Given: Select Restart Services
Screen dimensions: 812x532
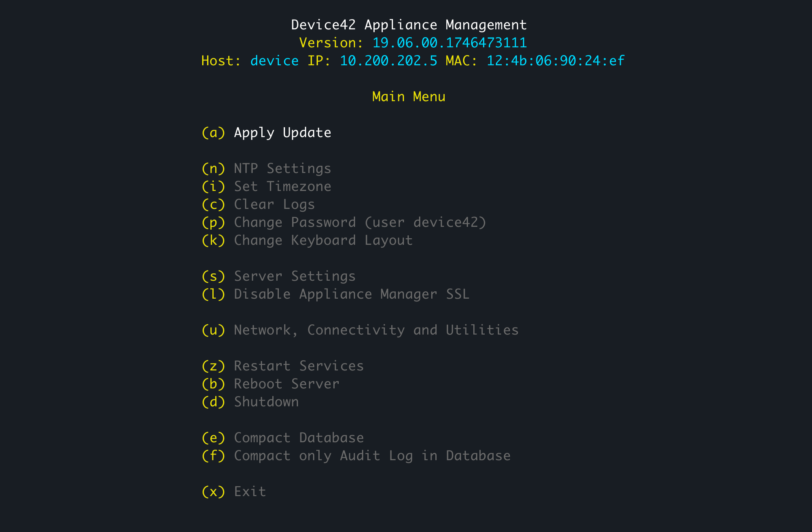Looking at the screenshot, I should (298, 366).
